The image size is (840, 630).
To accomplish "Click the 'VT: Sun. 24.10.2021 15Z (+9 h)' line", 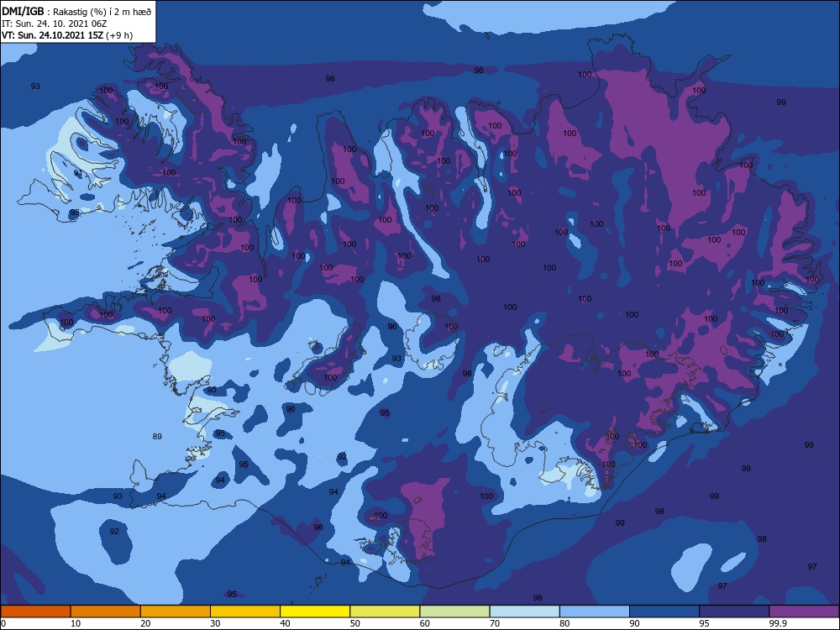I will click(67, 35).
